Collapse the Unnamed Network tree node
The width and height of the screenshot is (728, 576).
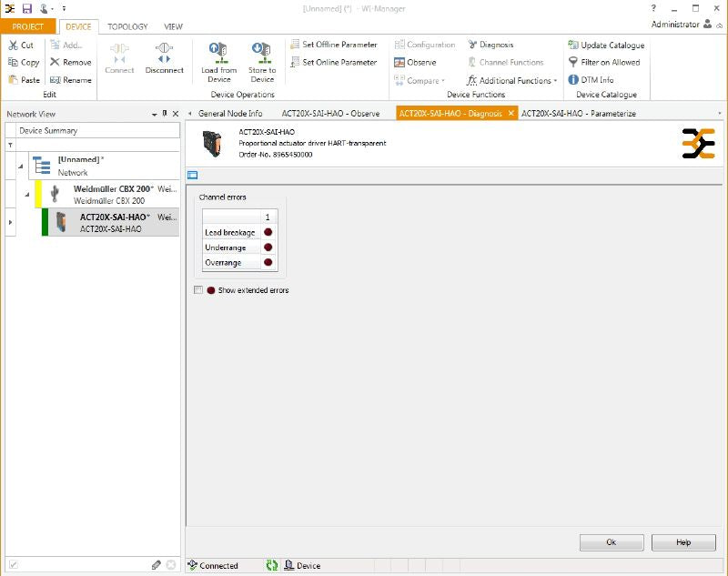pyautogui.click(x=20, y=166)
